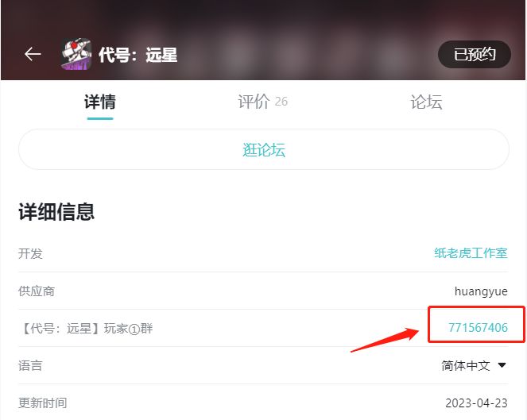Click the 【代号:远星】玩家①群 label
Screen dimensions: 527x420
pyautogui.click(x=86, y=328)
